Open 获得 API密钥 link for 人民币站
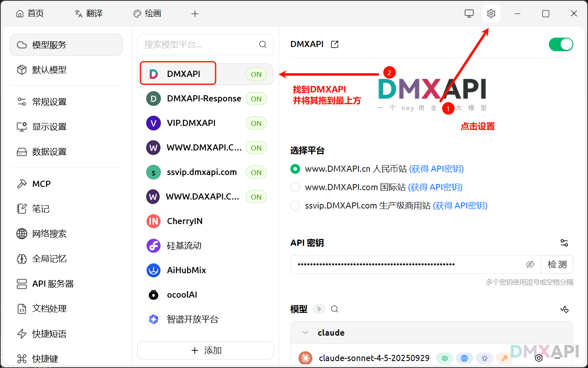The image size is (588, 368). (x=437, y=169)
